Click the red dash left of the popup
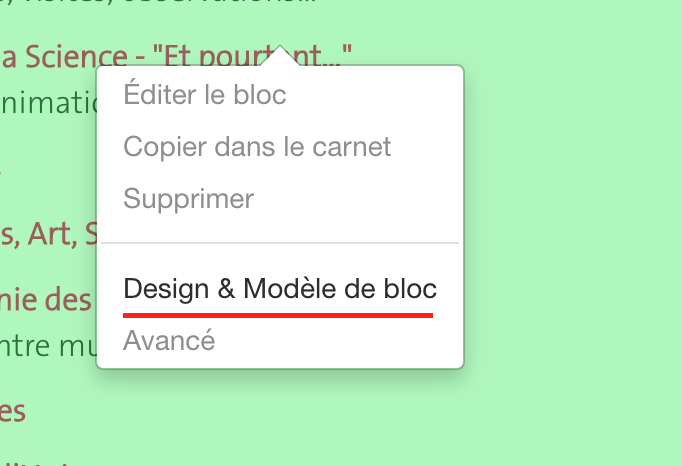Screen dimensions: 682x466 point(1,172)
